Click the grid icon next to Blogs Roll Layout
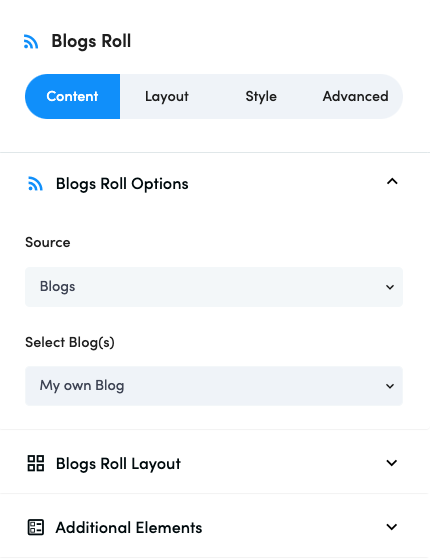Screen dimensions: 430x559 36,463
